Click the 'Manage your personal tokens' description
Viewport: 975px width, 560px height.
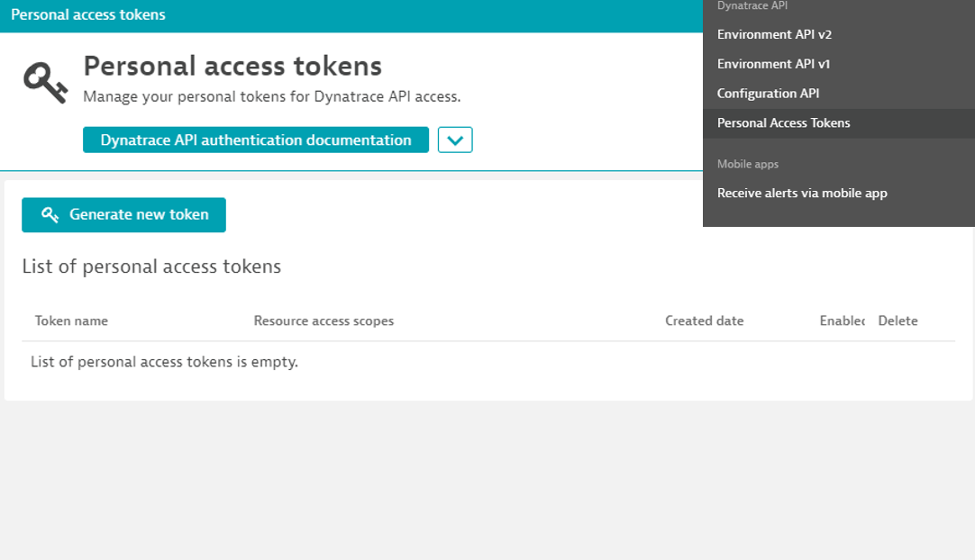pyautogui.click(x=272, y=97)
